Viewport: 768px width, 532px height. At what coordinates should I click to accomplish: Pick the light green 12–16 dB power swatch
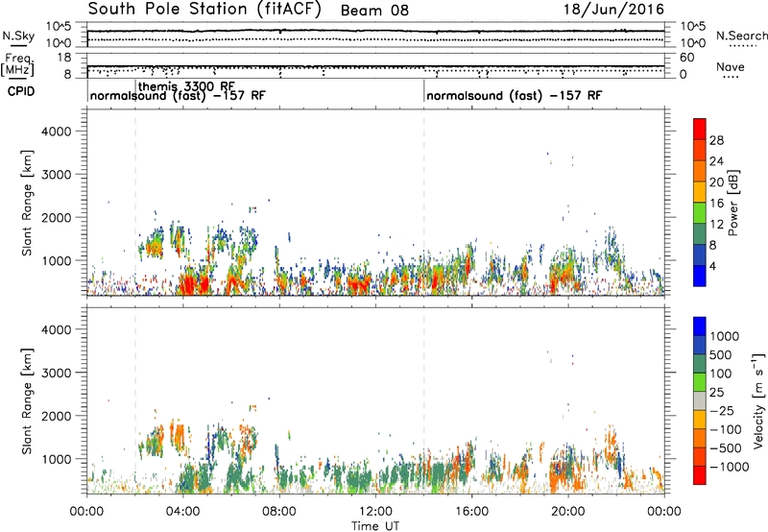click(700, 213)
